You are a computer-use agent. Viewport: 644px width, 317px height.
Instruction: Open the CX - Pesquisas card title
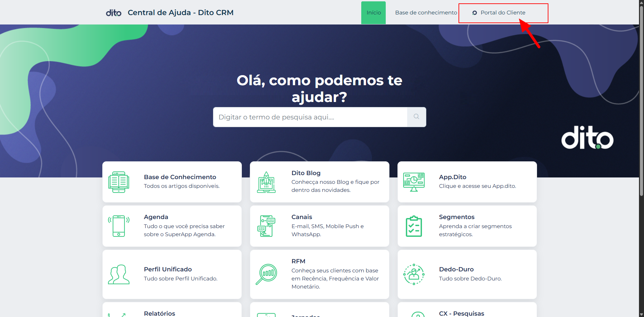(462, 314)
